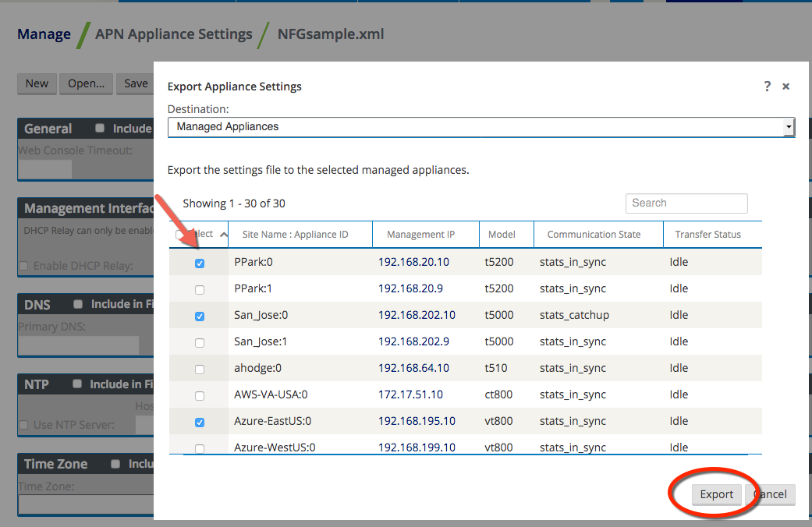Image resolution: width=812 pixels, height=527 pixels.
Task: Open the Time Zone dropdown in background
Action: (86, 504)
